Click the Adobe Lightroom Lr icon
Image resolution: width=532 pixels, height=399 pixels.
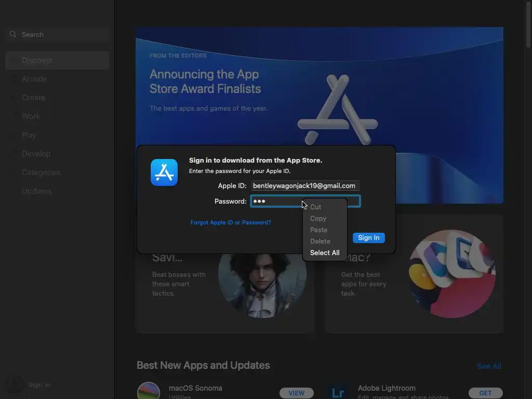[x=338, y=392]
